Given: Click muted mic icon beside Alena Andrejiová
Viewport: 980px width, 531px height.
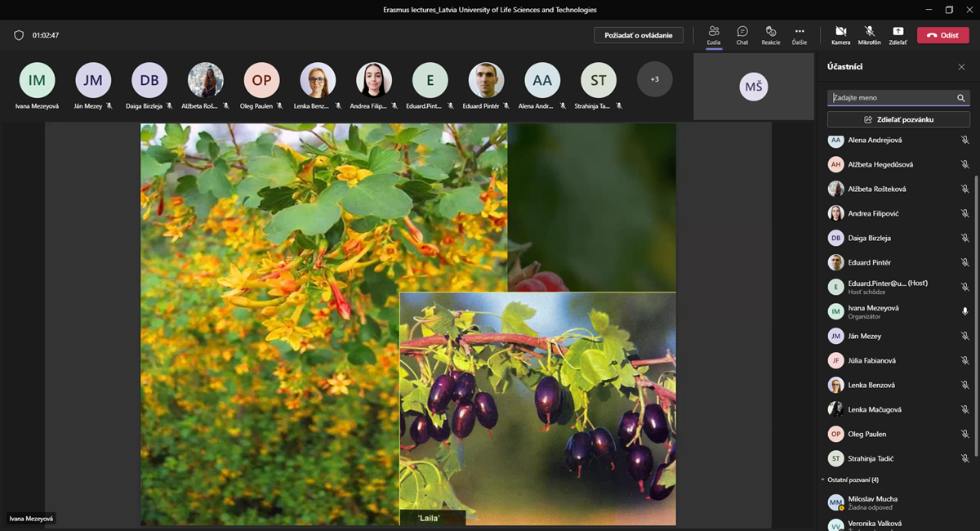Looking at the screenshot, I should coord(964,141).
